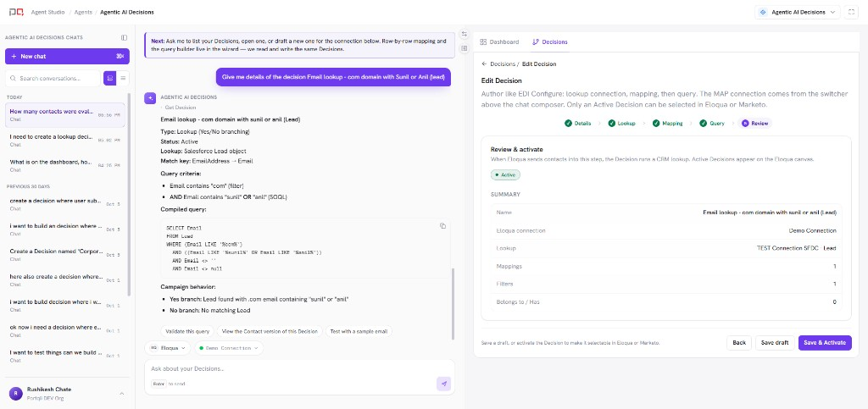Click the Decisions breadcrumb link
Image resolution: width=868 pixels, height=409 pixels.
tap(503, 64)
